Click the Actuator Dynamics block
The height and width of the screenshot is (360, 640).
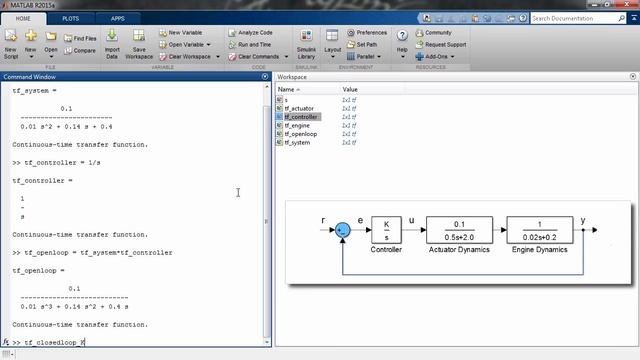459,230
